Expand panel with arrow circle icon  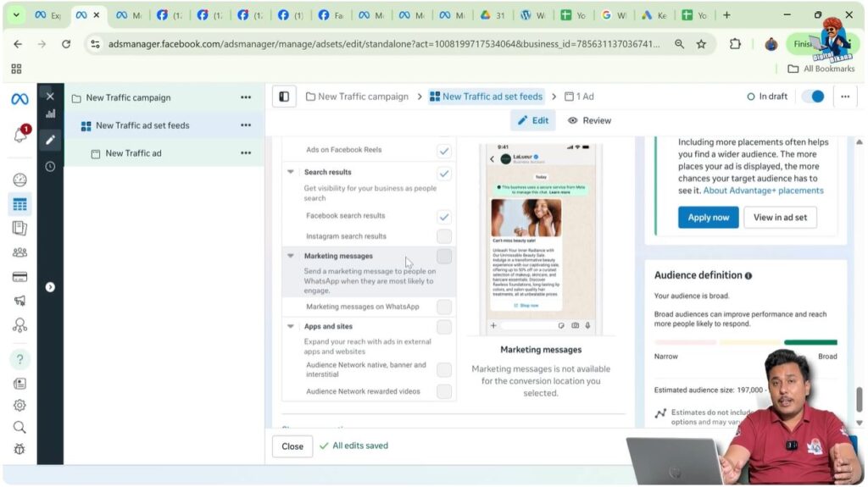coord(50,287)
